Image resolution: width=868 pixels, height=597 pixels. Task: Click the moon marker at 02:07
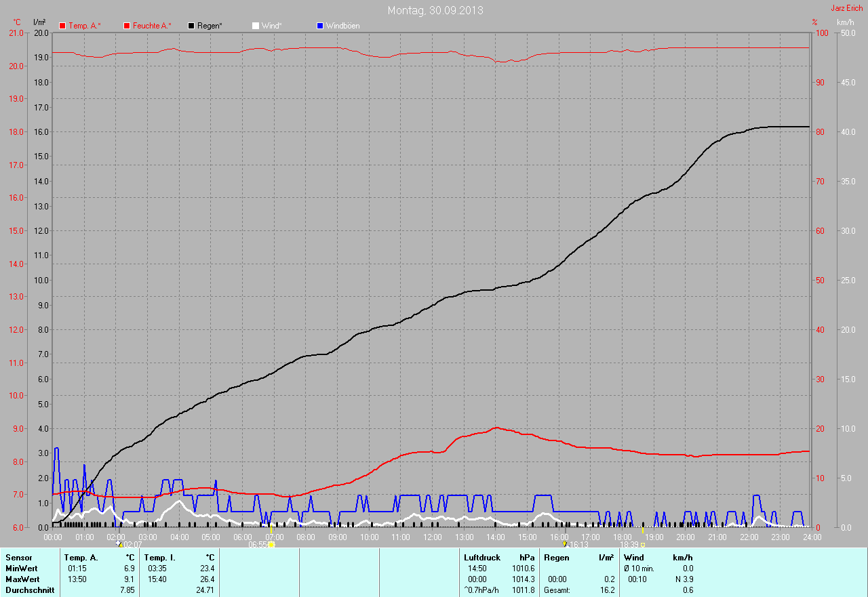[119, 543]
